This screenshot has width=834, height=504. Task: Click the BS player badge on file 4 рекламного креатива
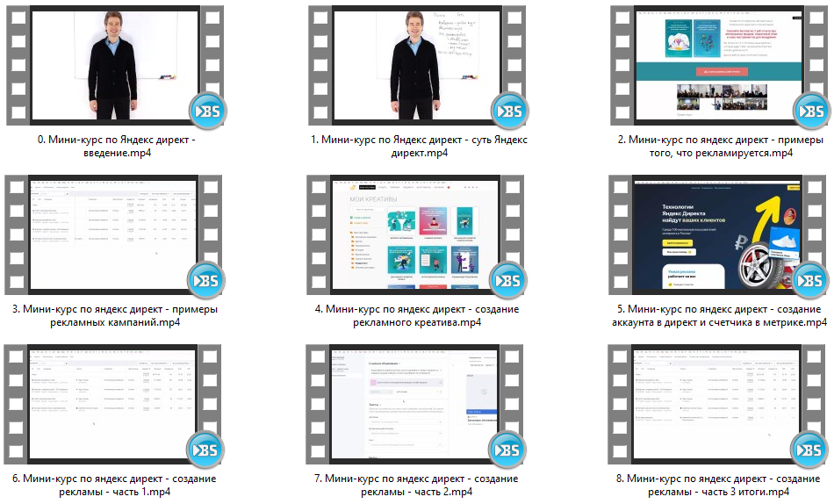pos(508,280)
